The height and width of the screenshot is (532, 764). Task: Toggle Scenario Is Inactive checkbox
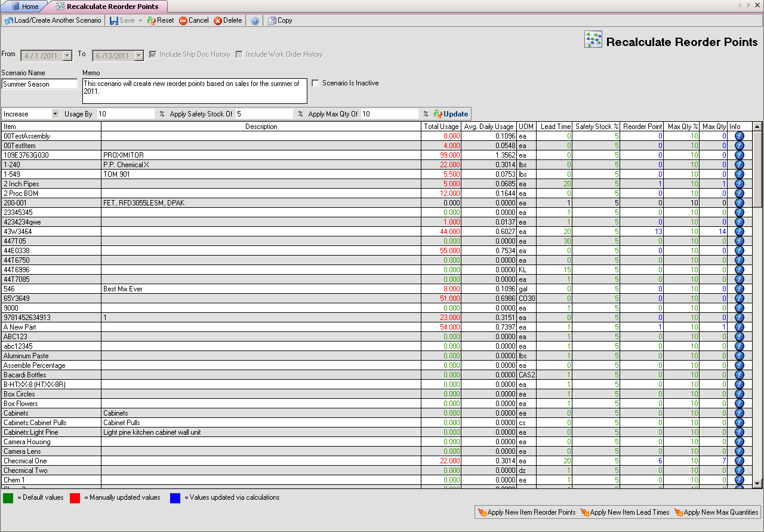(x=316, y=83)
